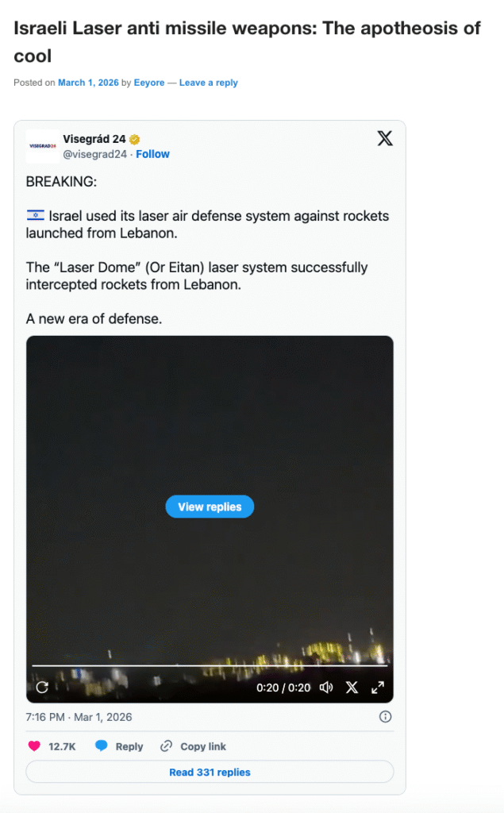504x813 pixels.
Task: Open the March 1, 2026 post date link
Action: (87, 83)
